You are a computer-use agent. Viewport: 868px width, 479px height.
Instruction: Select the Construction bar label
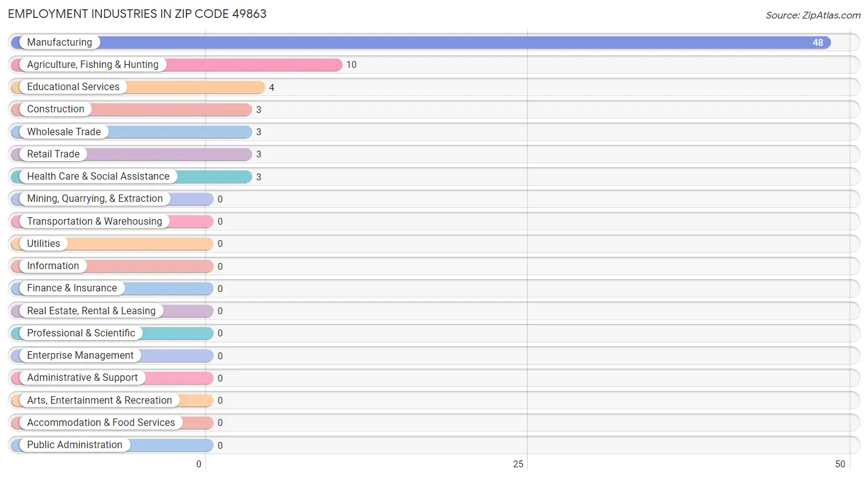point(56,109)
